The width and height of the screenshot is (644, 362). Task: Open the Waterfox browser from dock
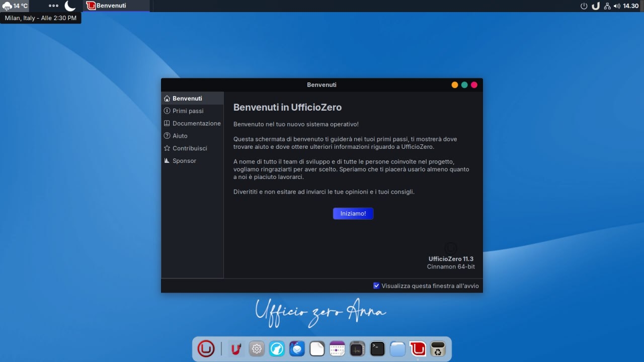pyautogui.click(x=277, y=348)
